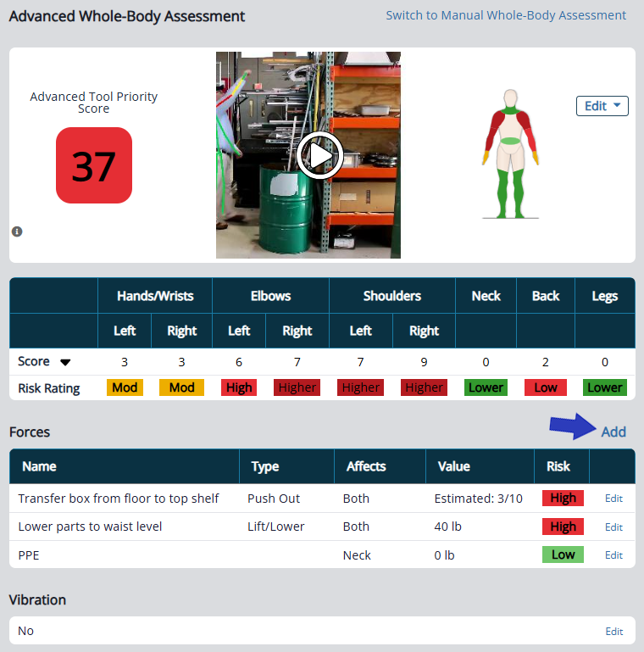Click the High risk badge for Lift/Lower
Image resolution: width=644 pixels, height=652 pixels.
[x=563, y=527]
